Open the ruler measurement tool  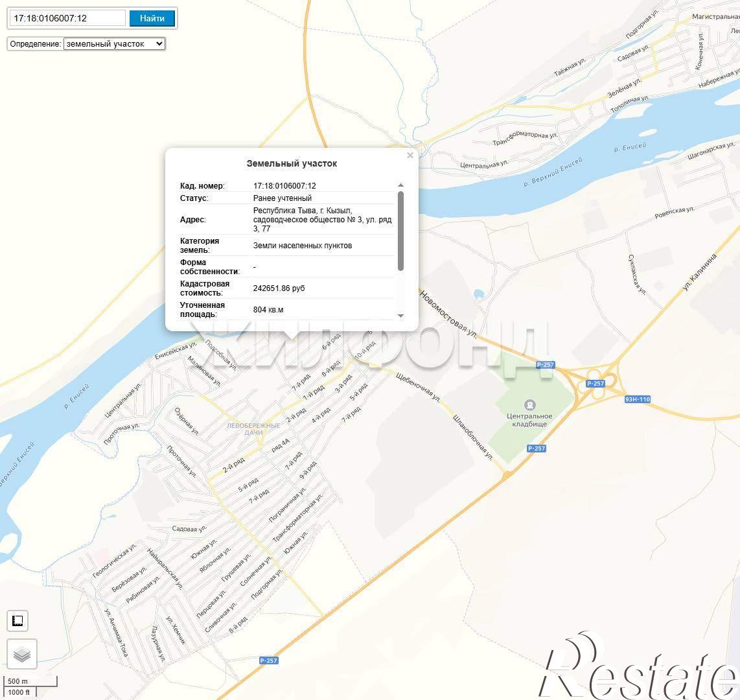tap(17, 621)
